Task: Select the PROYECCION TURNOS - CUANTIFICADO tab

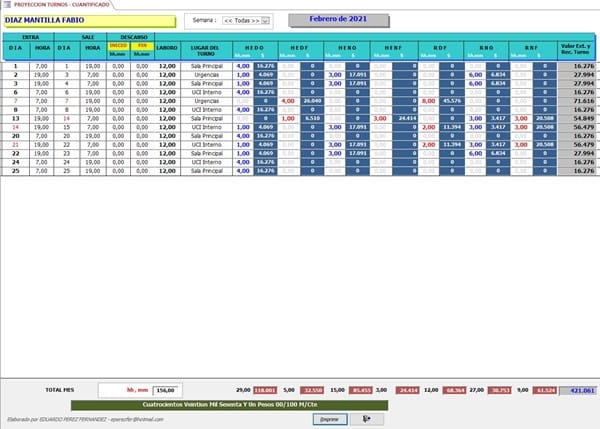Action: tap(61, 5)
